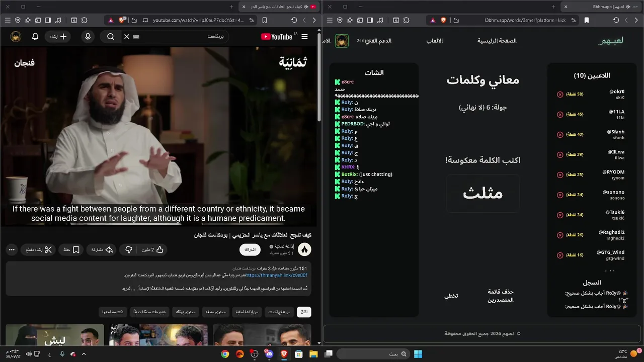
Task: Open الصفحة الرئيسية nav link
Action: [x=497, y=41]
